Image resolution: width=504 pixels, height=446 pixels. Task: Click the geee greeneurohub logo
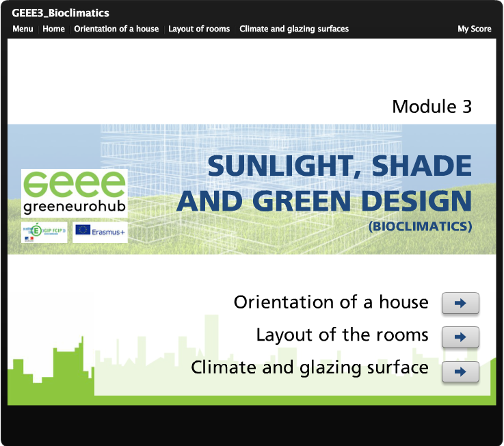[74, 193]
